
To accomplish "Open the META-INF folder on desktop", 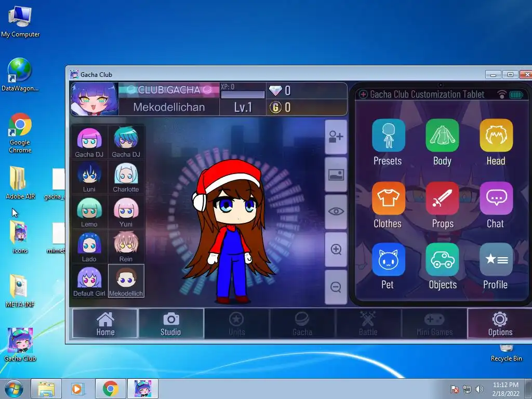I will coord(20,290).
